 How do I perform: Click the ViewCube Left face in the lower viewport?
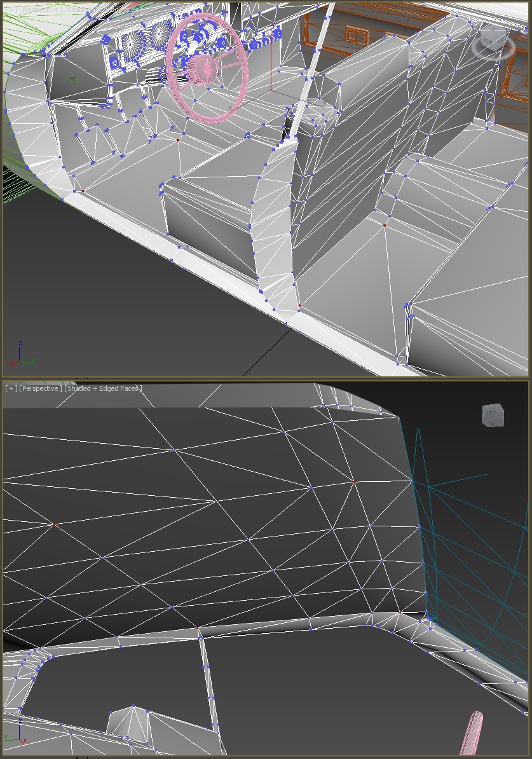pos(491,414)
